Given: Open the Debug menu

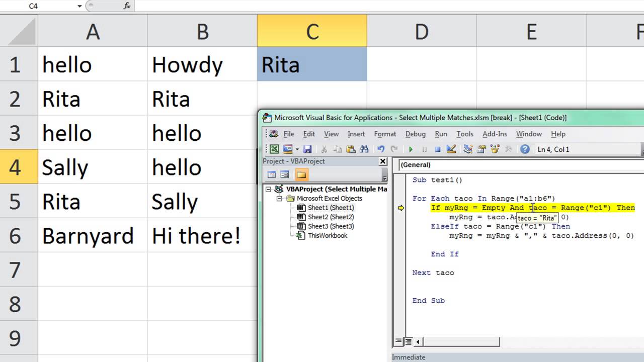Looking at the screenshot, I should 415,134.
